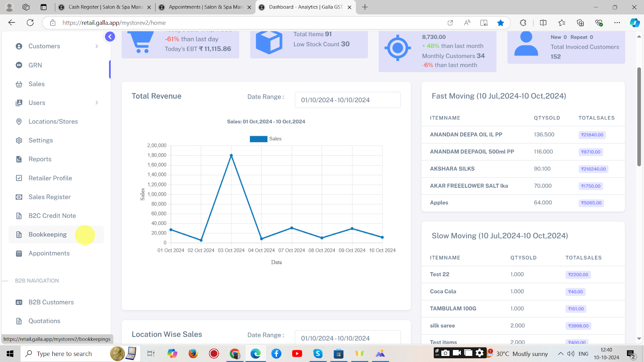Viewport: 644px width, 362px height.
Task: Click the box inventory summary icon
Action: 269,42
